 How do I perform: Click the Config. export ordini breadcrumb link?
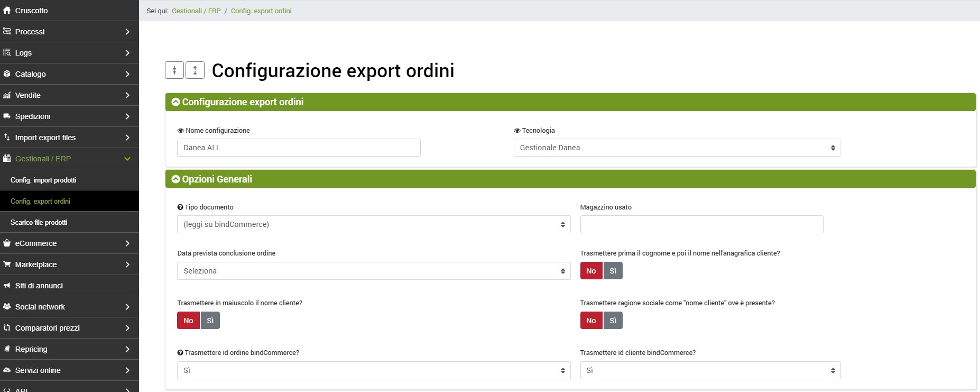(x=261, y=11)
